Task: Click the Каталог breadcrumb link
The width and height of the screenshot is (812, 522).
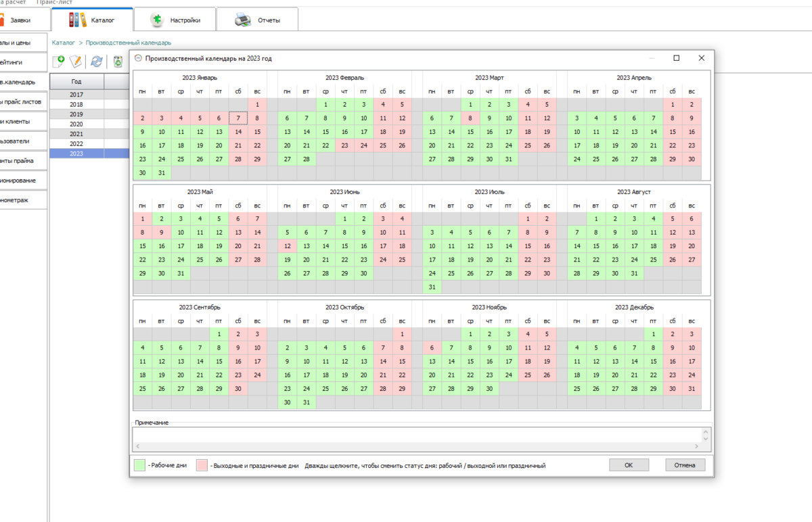Action: pos(63,43)
